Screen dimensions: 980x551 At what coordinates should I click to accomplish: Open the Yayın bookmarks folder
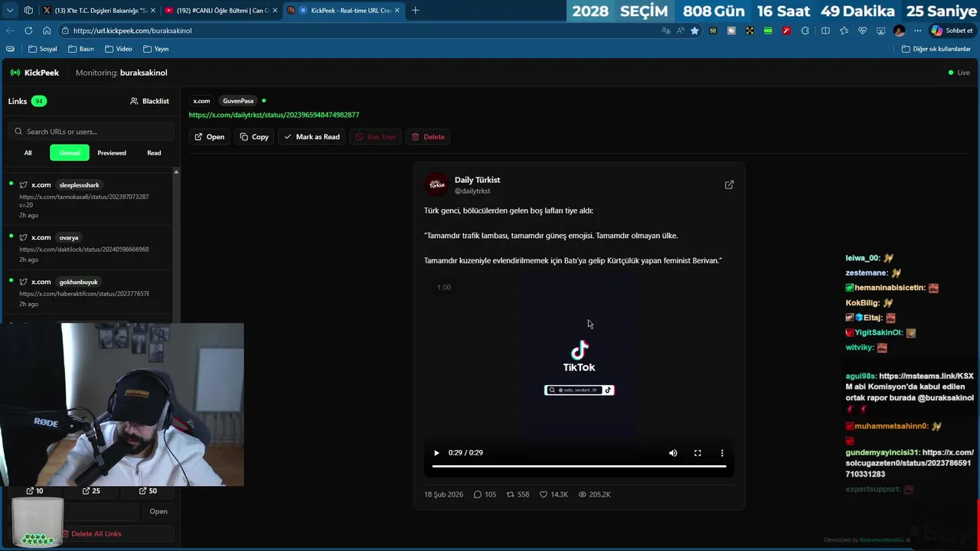[155, 49]
